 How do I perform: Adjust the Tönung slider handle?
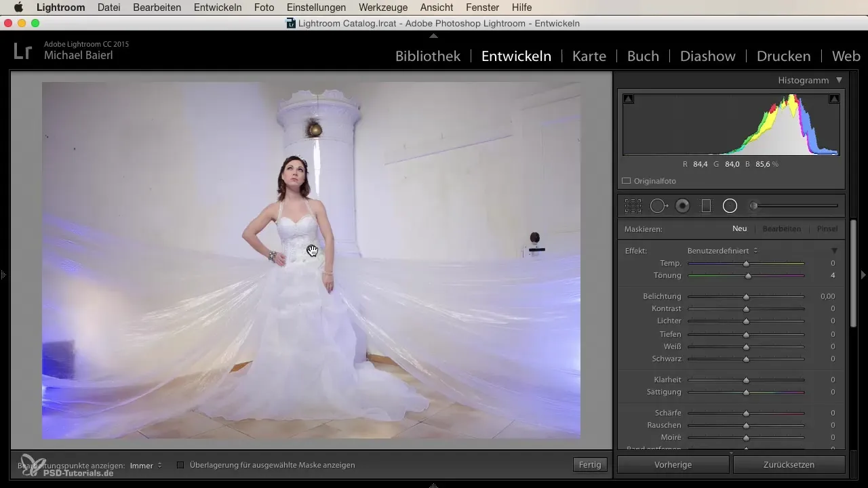tap(748, 276)
